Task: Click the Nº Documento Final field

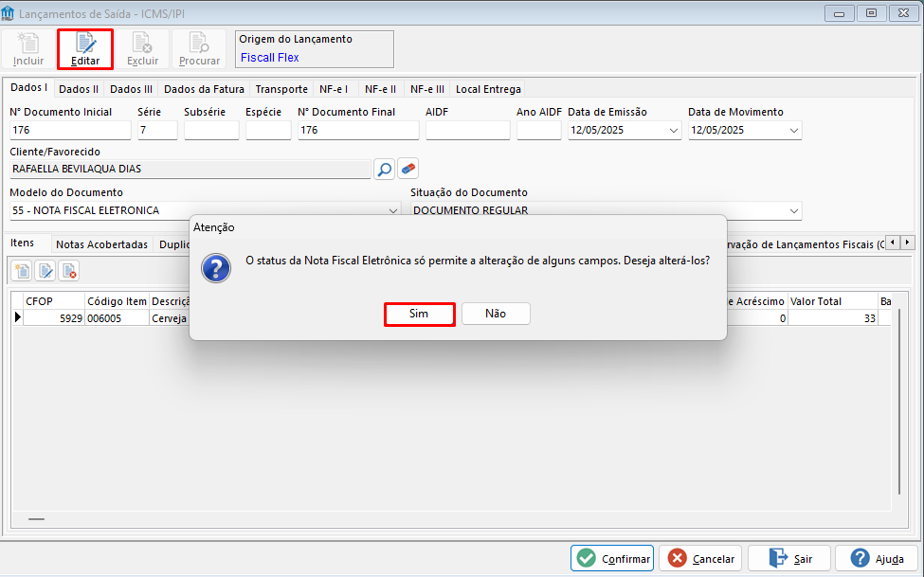Action: tap(358, 130)
